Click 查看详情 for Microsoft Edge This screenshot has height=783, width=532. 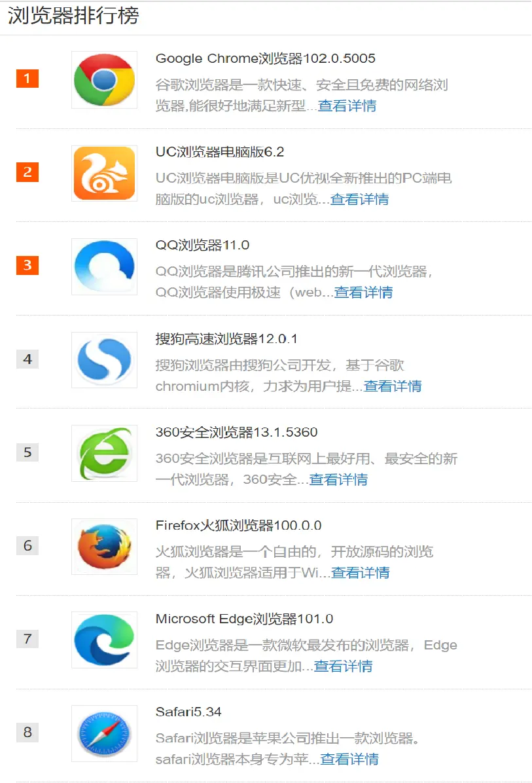point(344,666)
